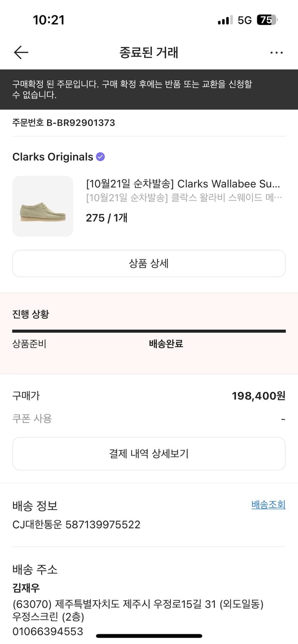The width and height of the screenshot is (298, 644).
Task: Tap the back arrow to exit order details
Action: click(x=20, y=52)
